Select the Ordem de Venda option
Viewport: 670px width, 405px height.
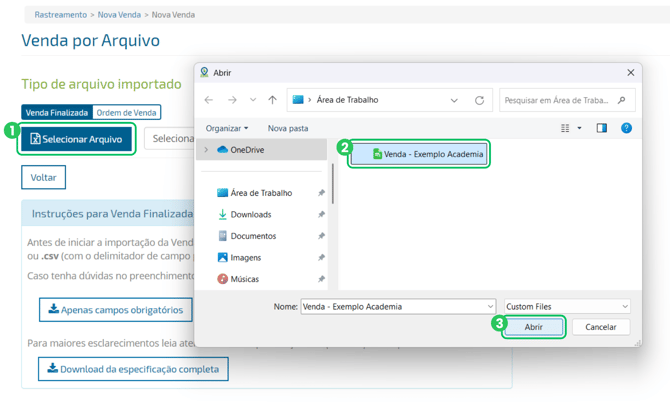126,113
